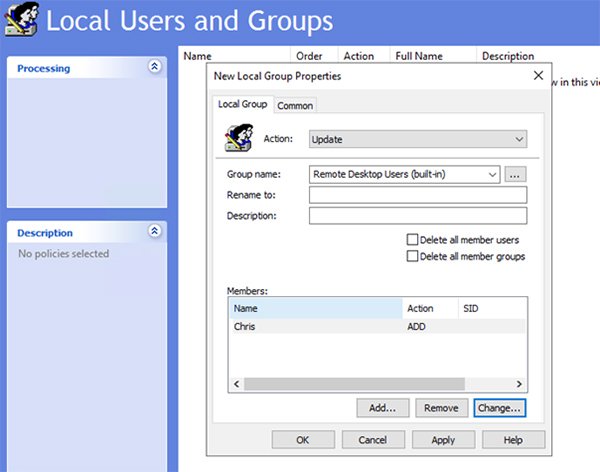The height and width of the screenshot is (472, 600).
Task: Click the group icon beside Action field
Action: 237,138
